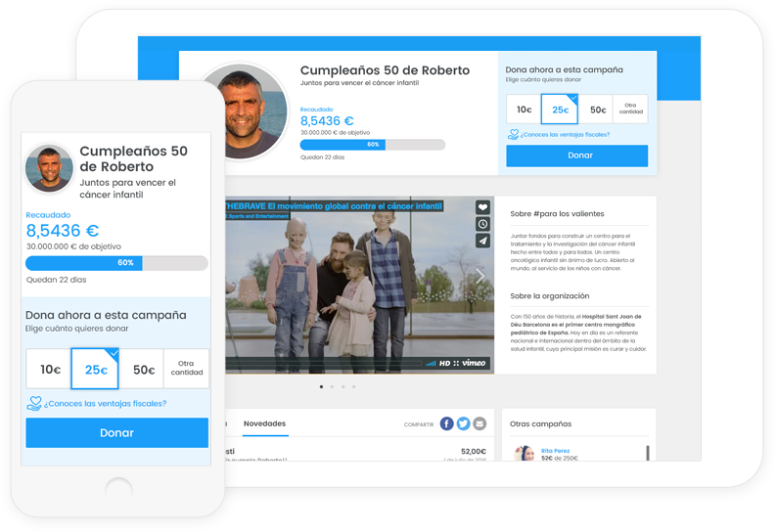Image resolution: width=776 pixels, height=532 pixels.
Task: Click the 8,5436 € amount on phone
Action: [63, 231]
